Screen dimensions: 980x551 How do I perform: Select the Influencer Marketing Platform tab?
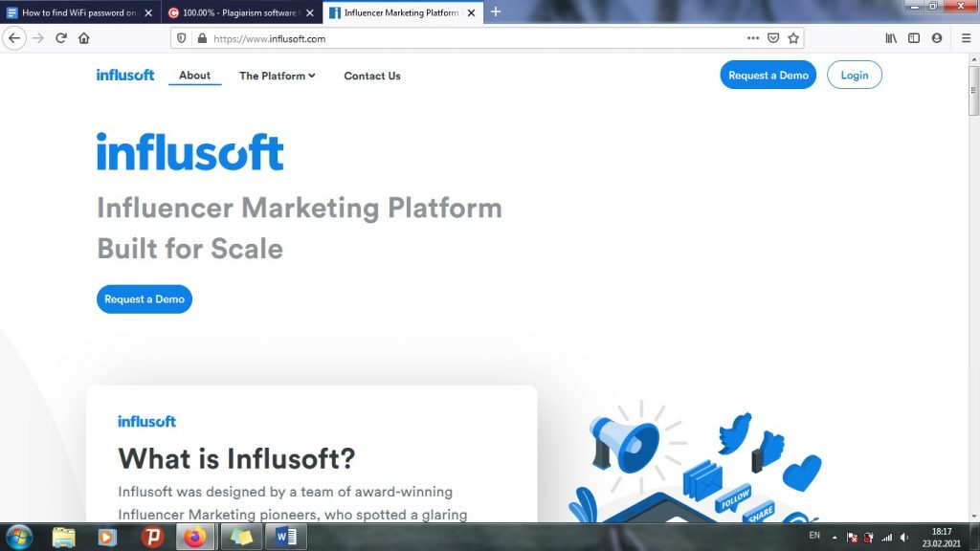[403, 12]
